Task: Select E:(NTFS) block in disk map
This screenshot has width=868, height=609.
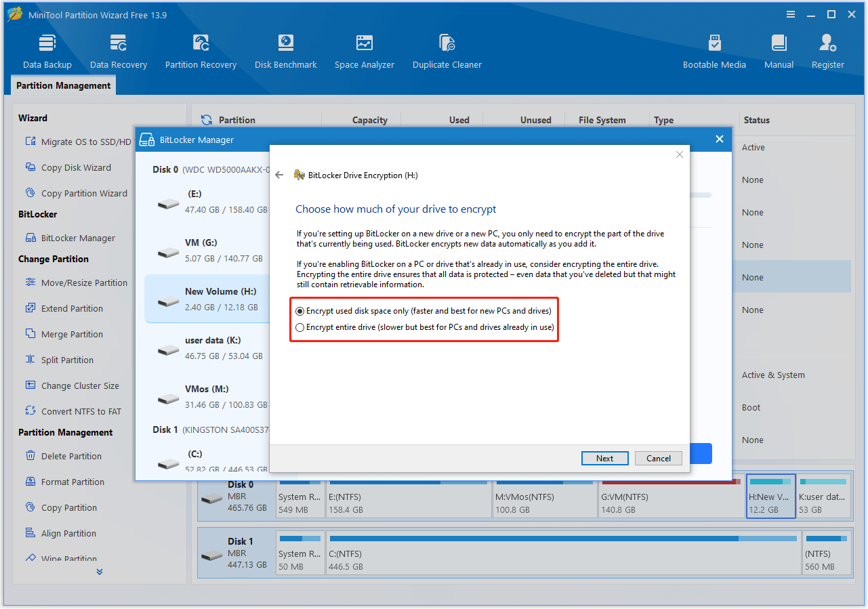Action: click(x=408, y=497)
